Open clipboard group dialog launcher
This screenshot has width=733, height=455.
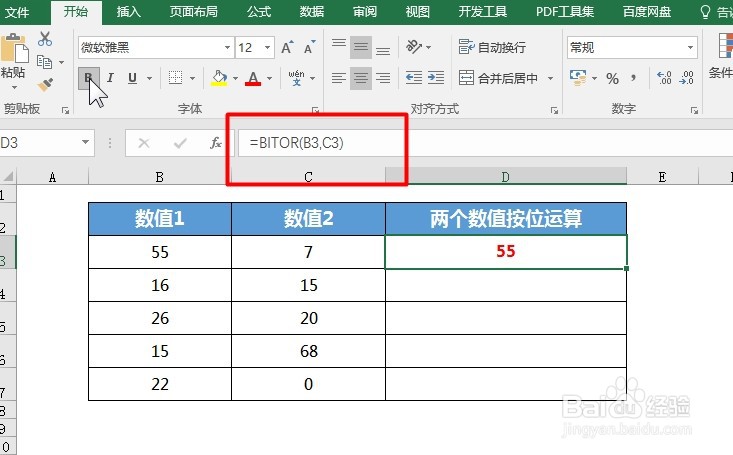pyautogui.click(x=65, y=110)
